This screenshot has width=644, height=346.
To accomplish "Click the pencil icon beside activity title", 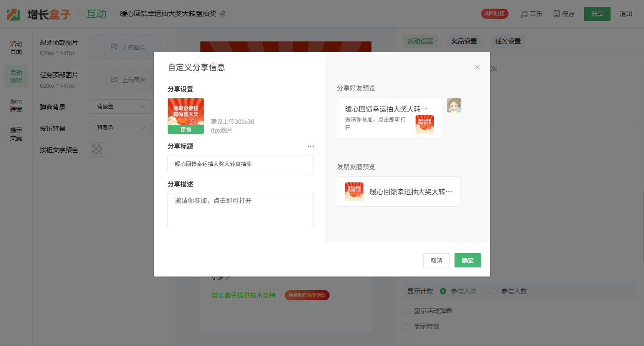I will [x=223, y=14].
